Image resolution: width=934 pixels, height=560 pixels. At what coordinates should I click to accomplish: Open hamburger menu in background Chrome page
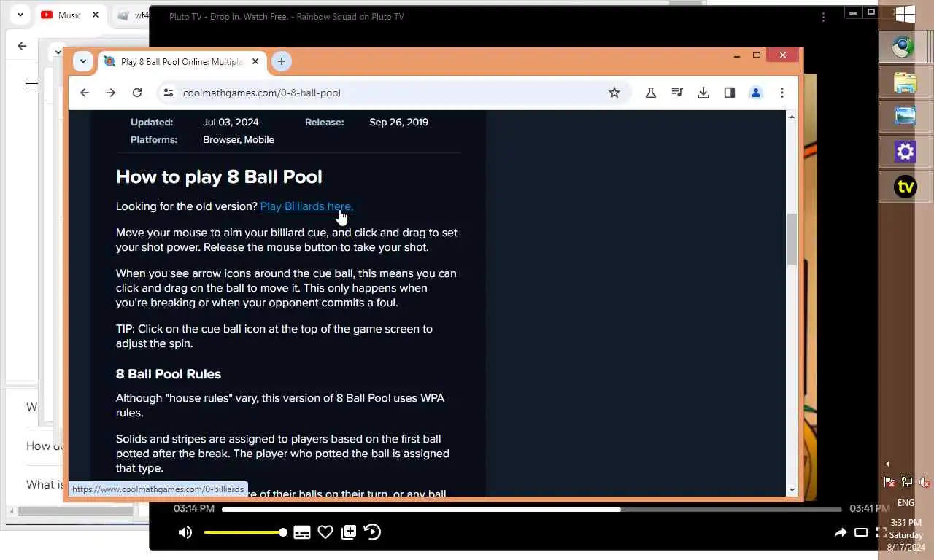click(x=31, y=83)
